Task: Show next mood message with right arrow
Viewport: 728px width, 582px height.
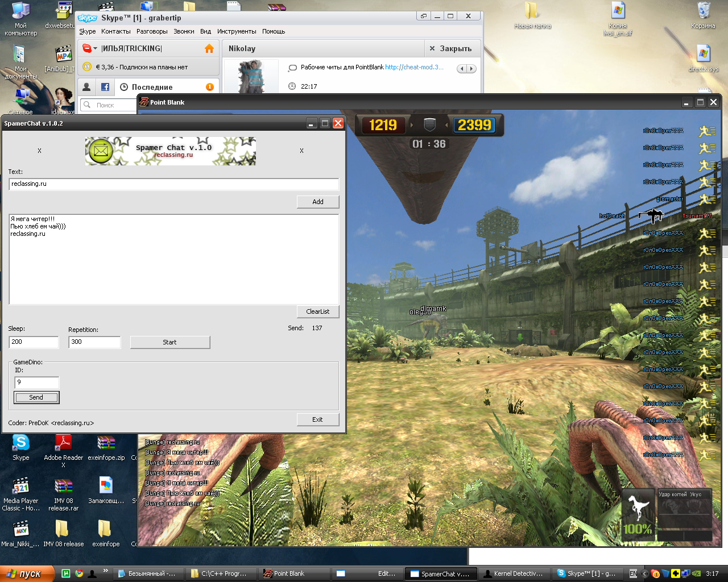Action: tap(471, 69)
